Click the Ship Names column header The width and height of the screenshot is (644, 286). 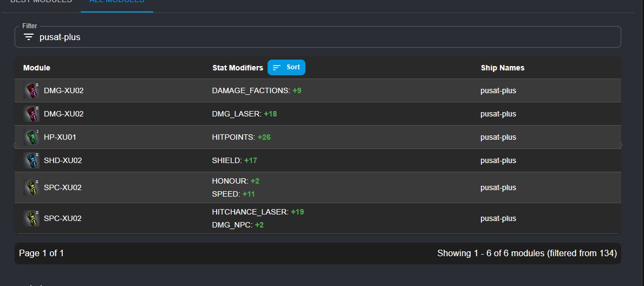pyautogui.click(x=502, y=68)
